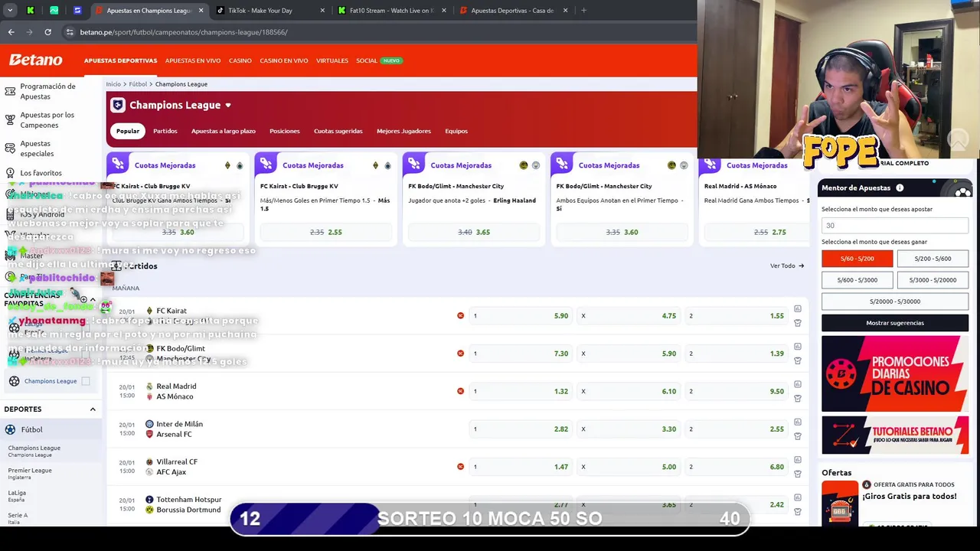Choose the S/60 - S/200 winnings range
The image size is (980, 551).
(857, 259)
